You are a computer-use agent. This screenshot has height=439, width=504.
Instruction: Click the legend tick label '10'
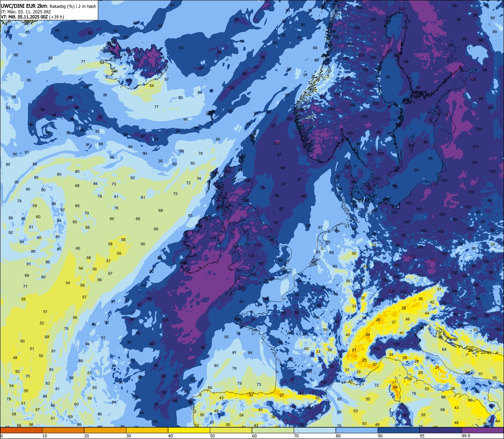[44, 436]
